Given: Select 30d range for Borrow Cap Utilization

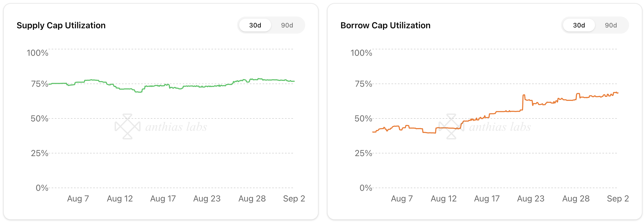Looking at the screenshot, I should coord(579,25).
